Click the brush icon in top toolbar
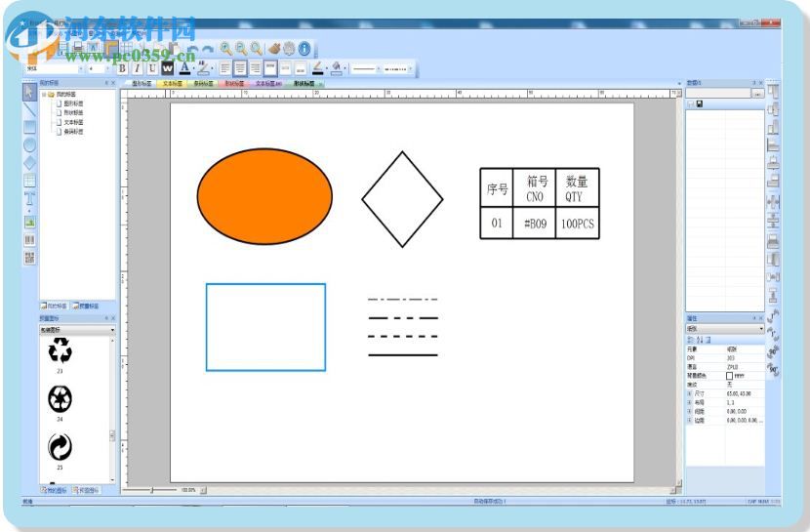Image resolution: width=810 pixels, height=532 pixels. [274, 49]
